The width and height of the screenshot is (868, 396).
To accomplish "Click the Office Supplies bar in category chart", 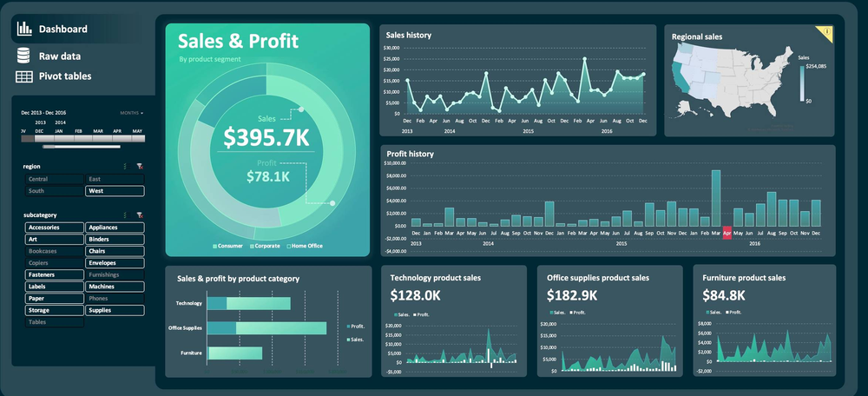I will [x=267, y=328].
